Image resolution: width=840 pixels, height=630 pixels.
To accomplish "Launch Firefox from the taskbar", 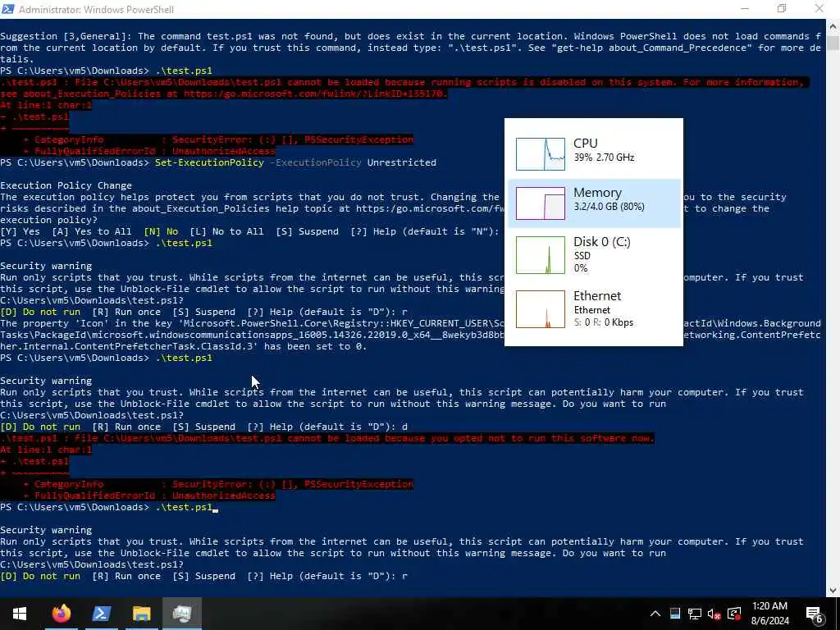I will (x=61, y=614).
